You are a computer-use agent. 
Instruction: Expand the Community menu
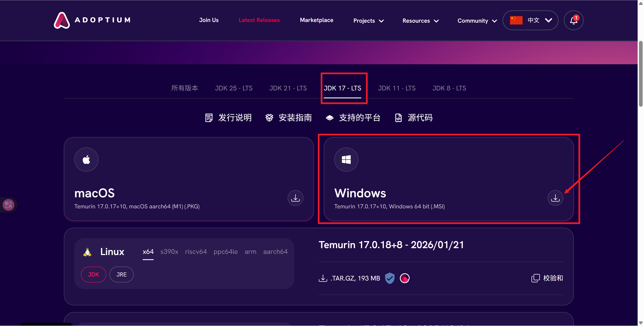(477, 20)
